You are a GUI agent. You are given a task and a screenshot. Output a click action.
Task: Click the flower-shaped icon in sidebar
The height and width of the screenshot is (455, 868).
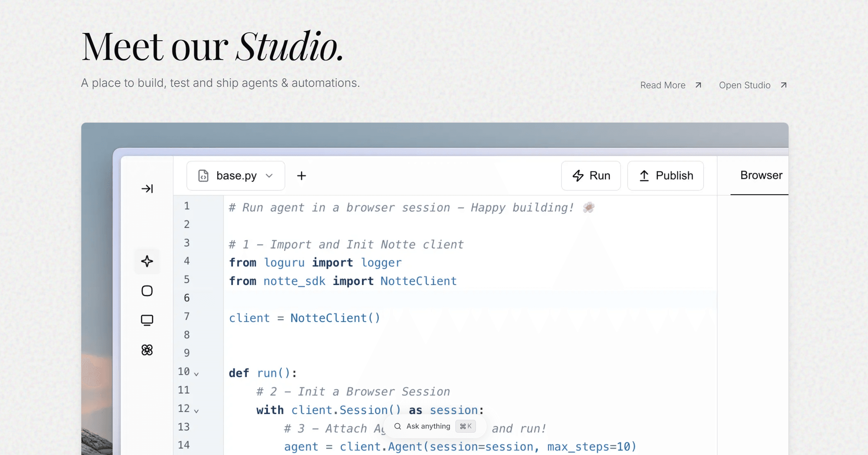click(147, 350)
